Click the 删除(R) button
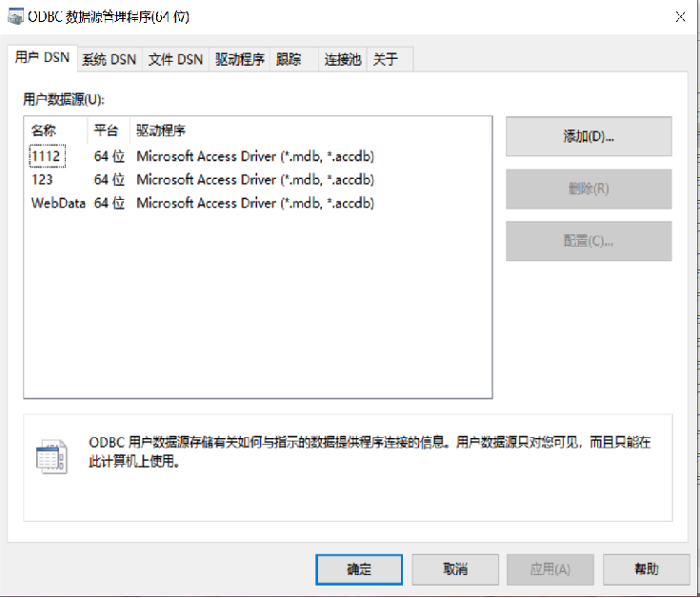This screenshot has width=700, height=598. click(589, 189)
